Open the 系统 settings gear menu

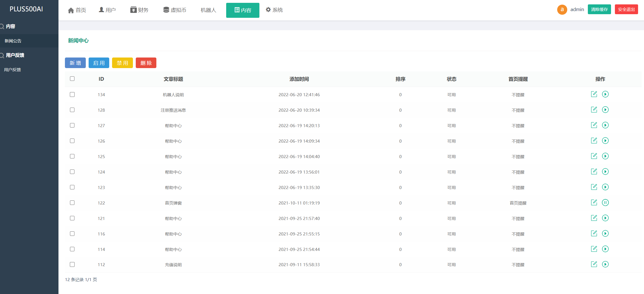274,10
